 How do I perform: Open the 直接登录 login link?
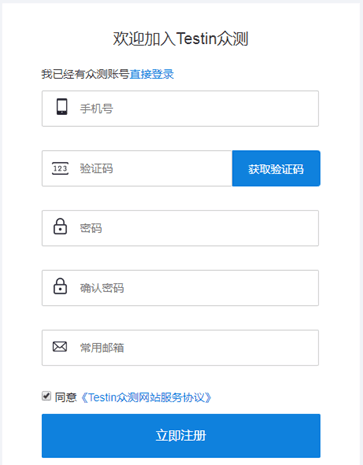152,74
